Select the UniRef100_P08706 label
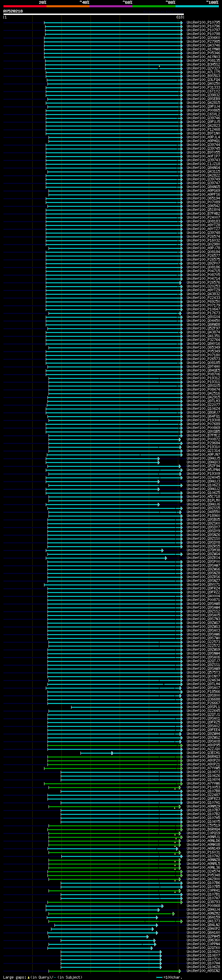 pyautogui.click(x=203, y=374)
